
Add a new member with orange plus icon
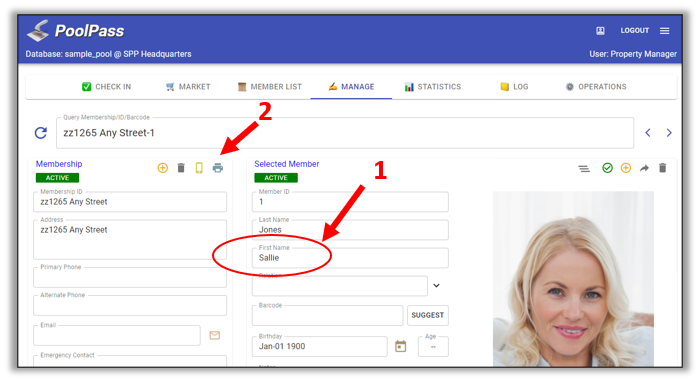point(625,168)
